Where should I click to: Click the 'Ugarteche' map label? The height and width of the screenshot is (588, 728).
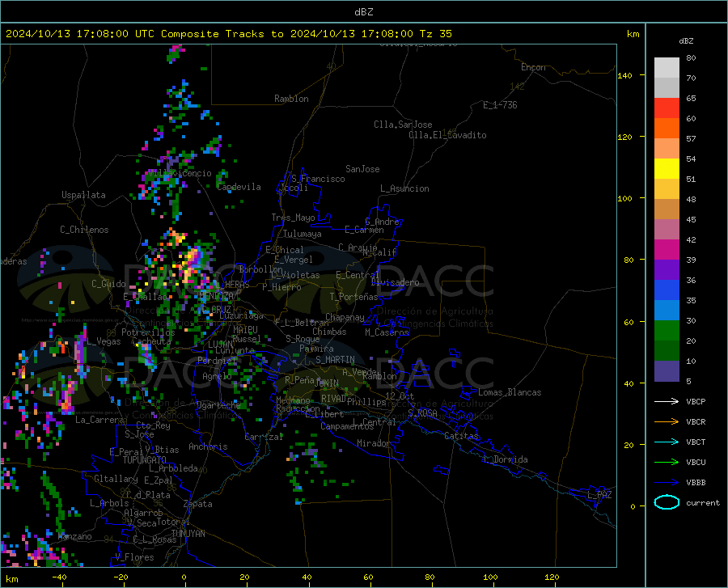(218, 405)
